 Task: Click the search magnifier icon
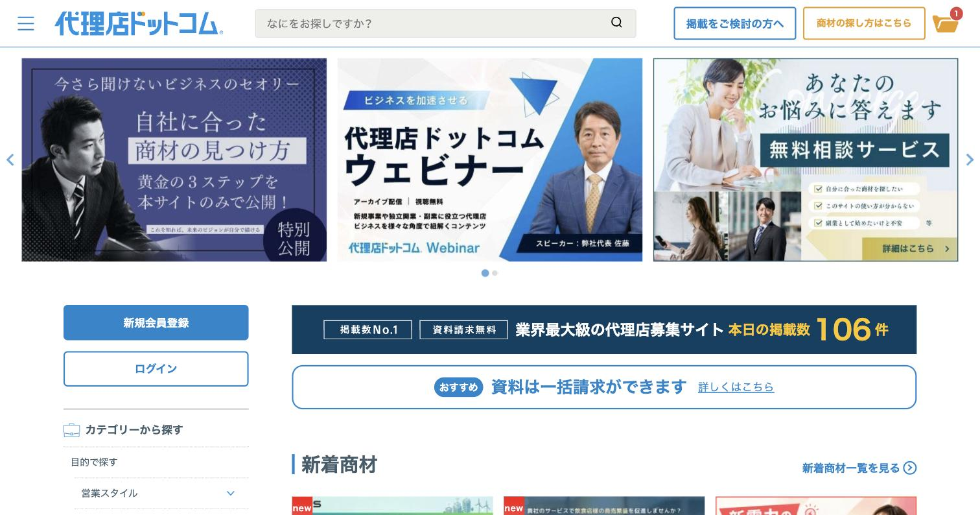[x=616, y=23]
